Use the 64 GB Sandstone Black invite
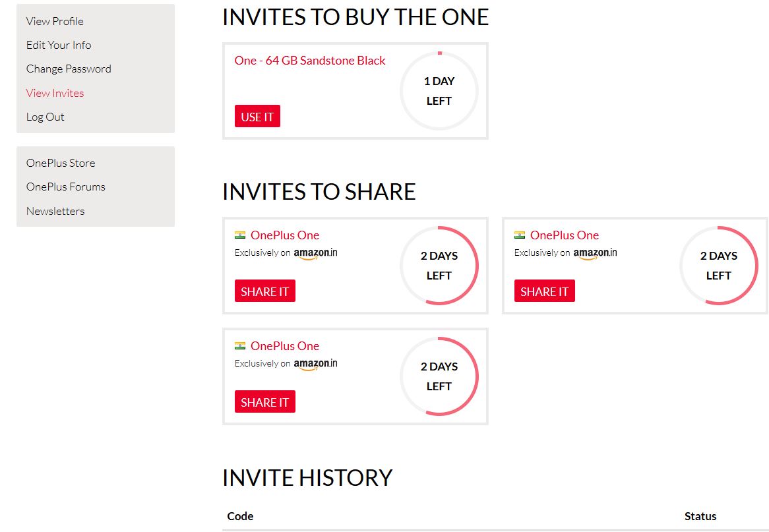 pos(257,116)
